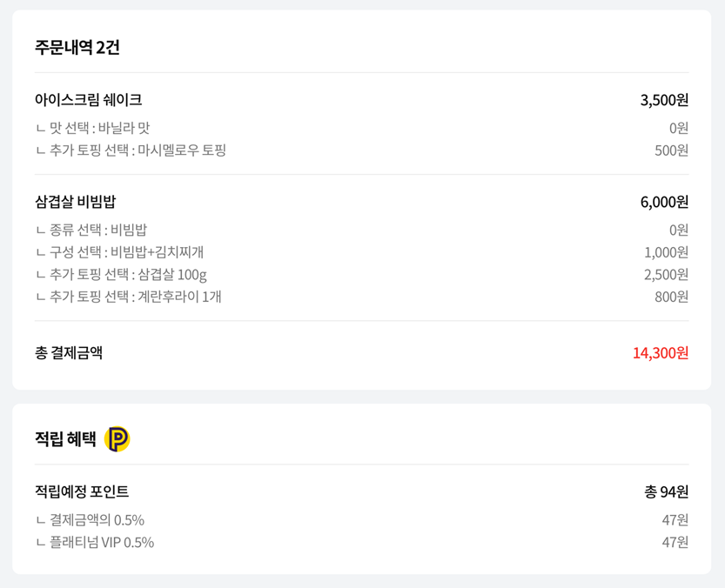Click the 적립 혜택 section heading

pyautogui.click(x=65, y=438)
